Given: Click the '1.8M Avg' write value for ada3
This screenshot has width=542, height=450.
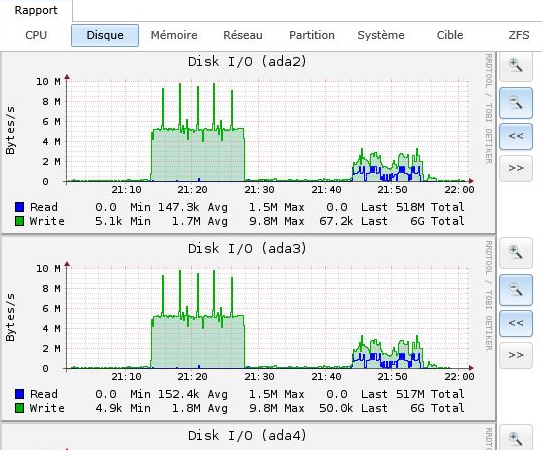Looking at the screenshot, I should point(200,408).
